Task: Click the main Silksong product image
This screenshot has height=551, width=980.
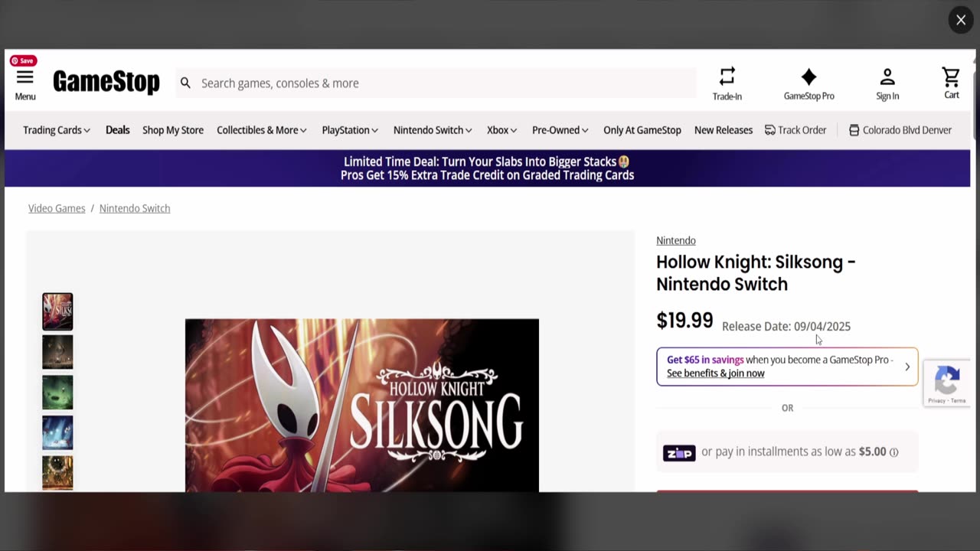Action: (x=362, y=405)
